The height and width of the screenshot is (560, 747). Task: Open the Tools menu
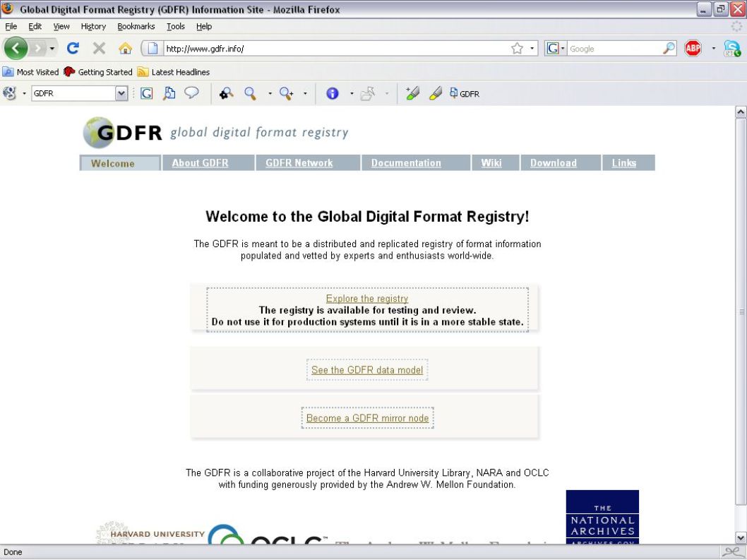click(x=175, y=26)
